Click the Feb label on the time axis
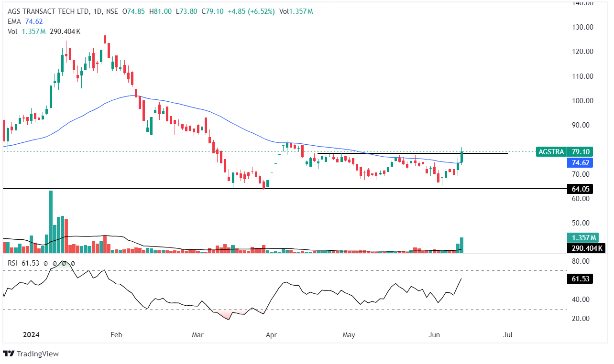The width and height of the screenshot is (614, 364). tap(116, 335)
